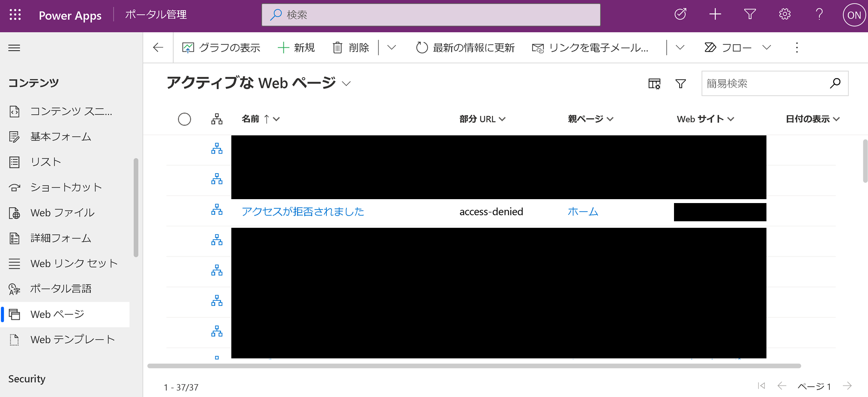The height and width of the screenshot is (397, 868).
Task: Open 詳細フォーム in sidebar
Action: [65, 238]
